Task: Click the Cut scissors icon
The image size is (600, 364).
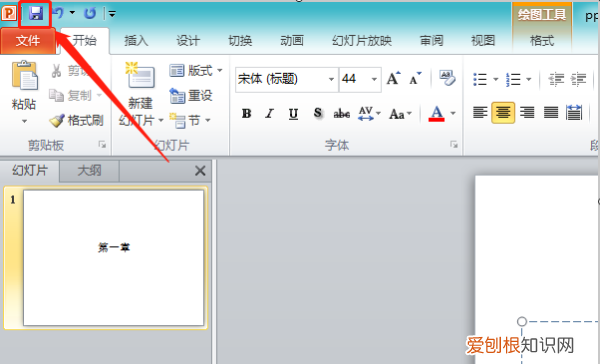Action: [57, 71]
